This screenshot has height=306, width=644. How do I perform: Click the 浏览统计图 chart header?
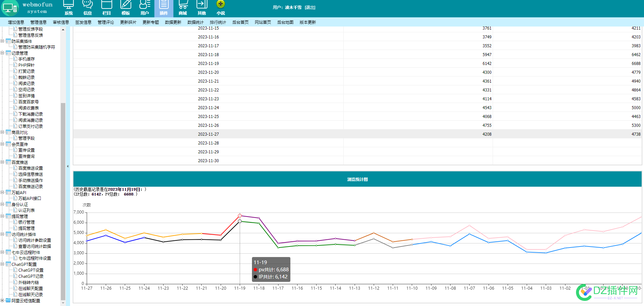tap(357, 179)
